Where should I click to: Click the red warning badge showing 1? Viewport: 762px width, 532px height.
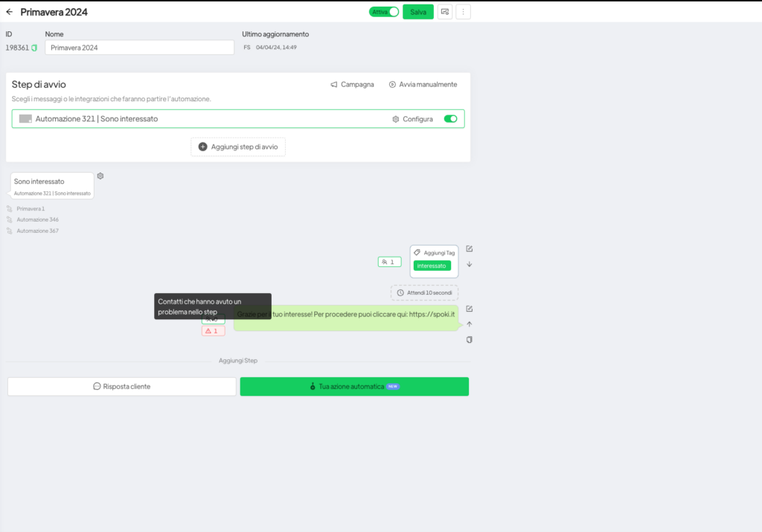[213, 330]
